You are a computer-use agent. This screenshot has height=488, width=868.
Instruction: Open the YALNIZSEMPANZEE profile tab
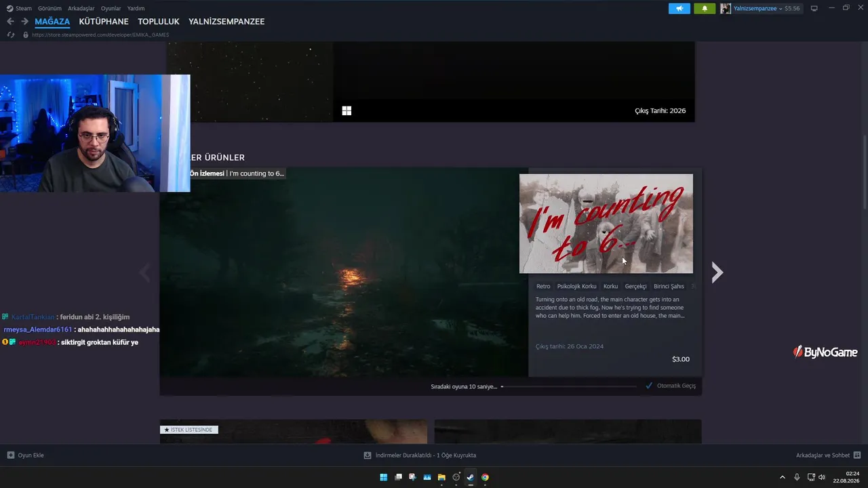tap(226, 22)
